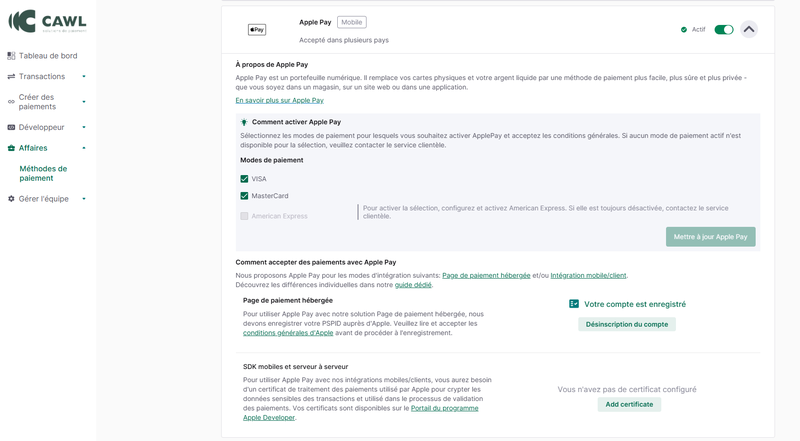The height and width of the screenshot is (441, 800).
Task: Click the disabled American Express checkbox
Action: [x=244, y=216]
